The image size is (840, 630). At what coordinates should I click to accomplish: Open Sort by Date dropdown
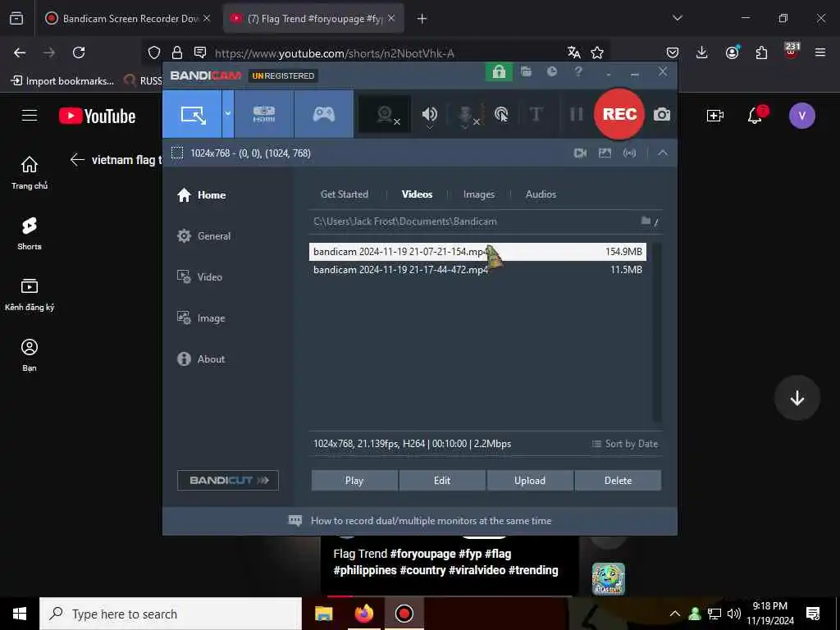click(x=624, y=444)
